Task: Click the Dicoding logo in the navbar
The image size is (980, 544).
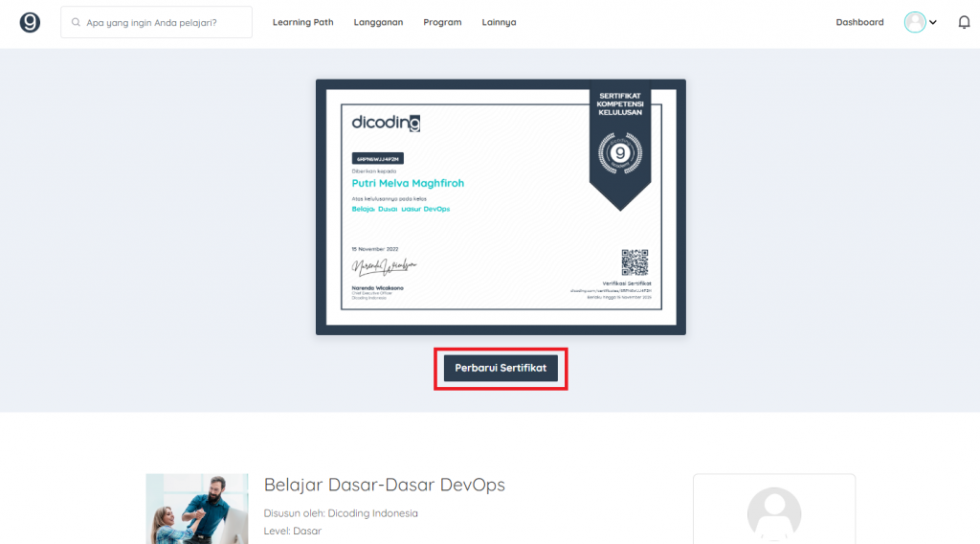Action: point(30,22)
